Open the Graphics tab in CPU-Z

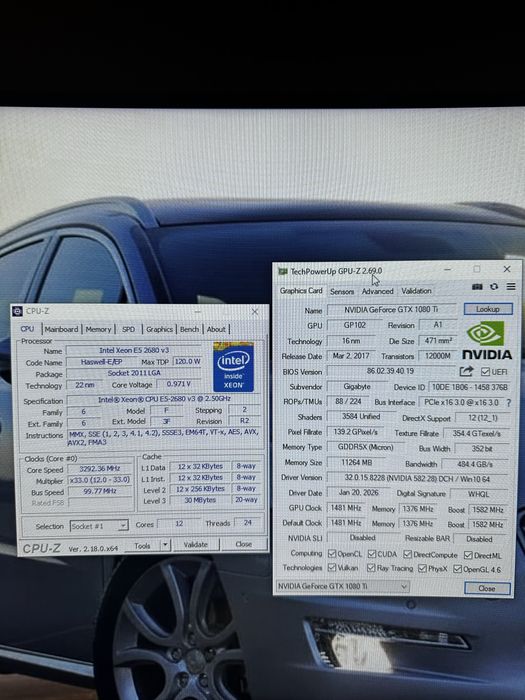159,329
